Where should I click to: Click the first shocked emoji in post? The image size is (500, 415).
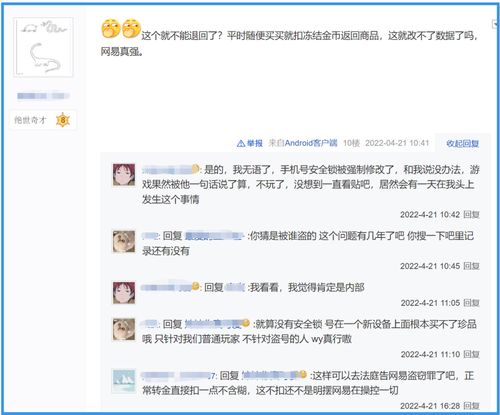[111, 28]
